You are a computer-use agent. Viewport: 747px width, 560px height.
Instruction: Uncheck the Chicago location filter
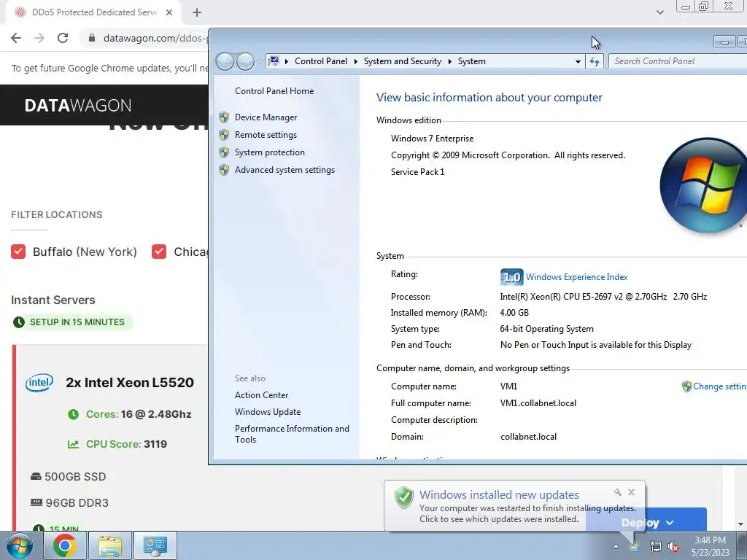tap(159, 252)
